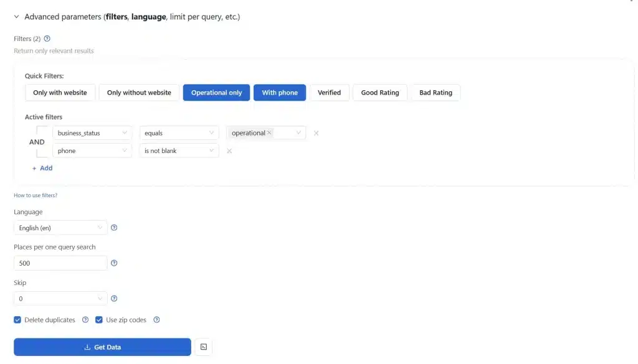This screenshot has height=364, width=638.
Task: Uncheck Use zip codes
Action: 99,320
